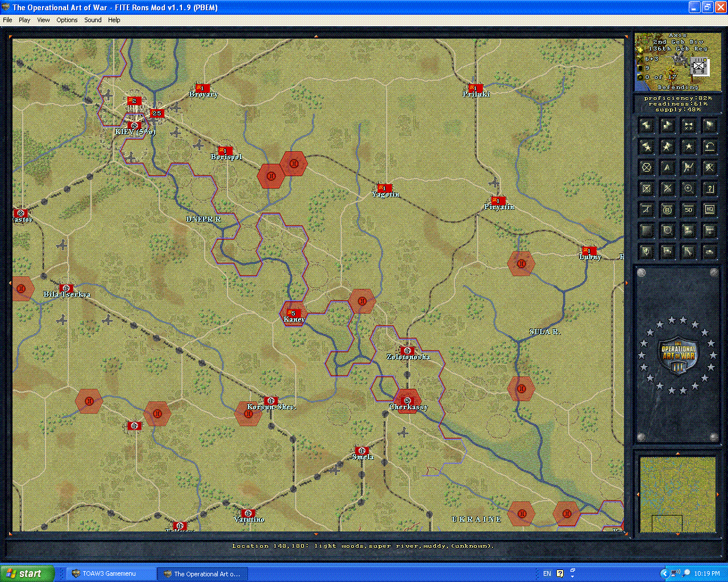Click the Yagotin city label
Viewport: 728px width, 582px height.
tap(386, 194)
